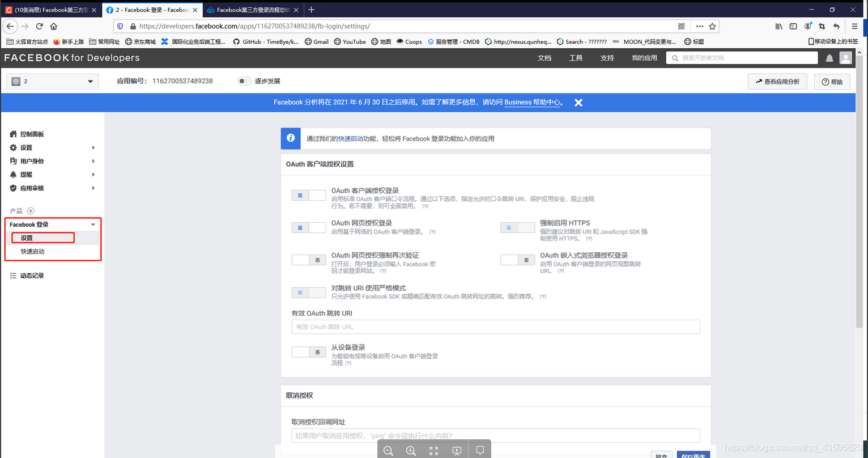The image size is (868, 458).
Task: Start the screenshot crop tool
Action: pyautogui.click(x=822, y=26)
